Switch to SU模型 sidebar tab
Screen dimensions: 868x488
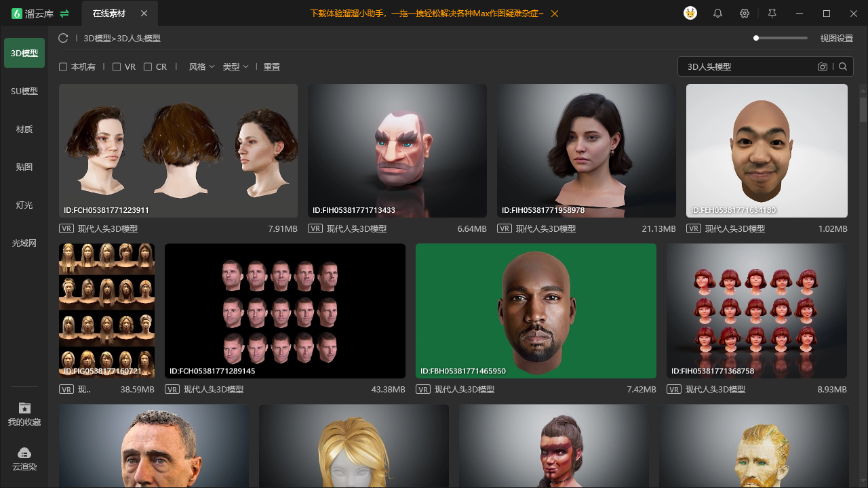pyautogui.click(x=24, y=91)
